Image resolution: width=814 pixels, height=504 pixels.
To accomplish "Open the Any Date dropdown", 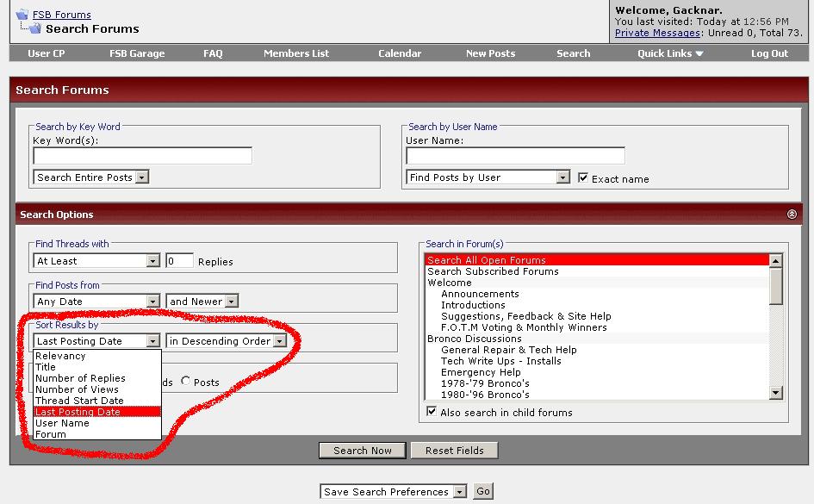I will pyautogui.click(x=96, y=301).
